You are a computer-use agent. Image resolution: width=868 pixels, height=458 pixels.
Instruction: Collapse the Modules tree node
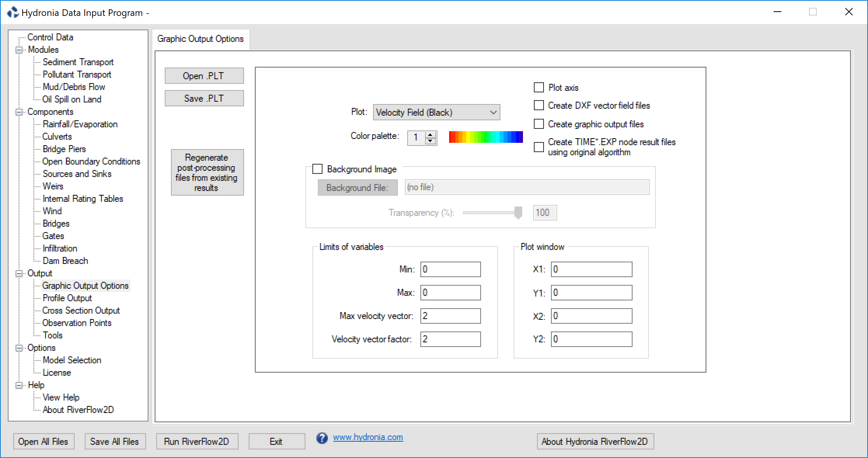tap(19, 50)
